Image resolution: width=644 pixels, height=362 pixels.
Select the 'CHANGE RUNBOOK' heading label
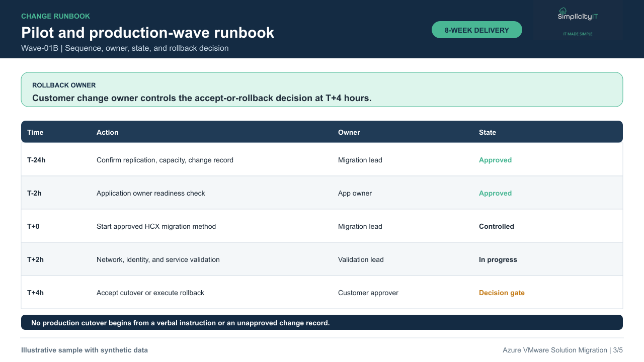(x=55, y=16)
